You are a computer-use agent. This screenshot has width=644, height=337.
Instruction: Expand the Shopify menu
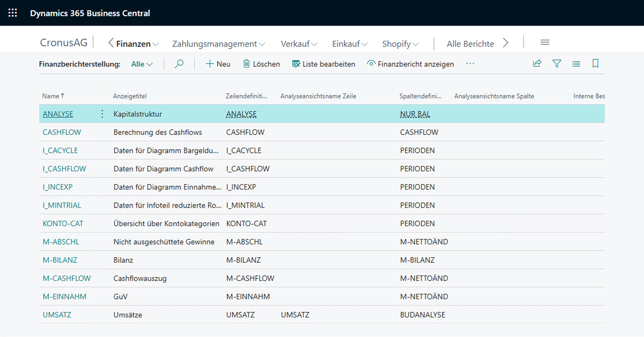tap(400, 44)
